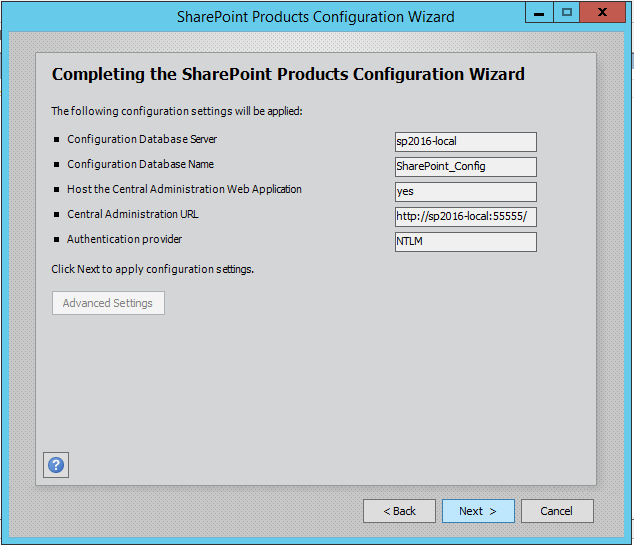The image size is (634, 545).
Task: Cancel the configuration wizard
Action: click(557, 511)
